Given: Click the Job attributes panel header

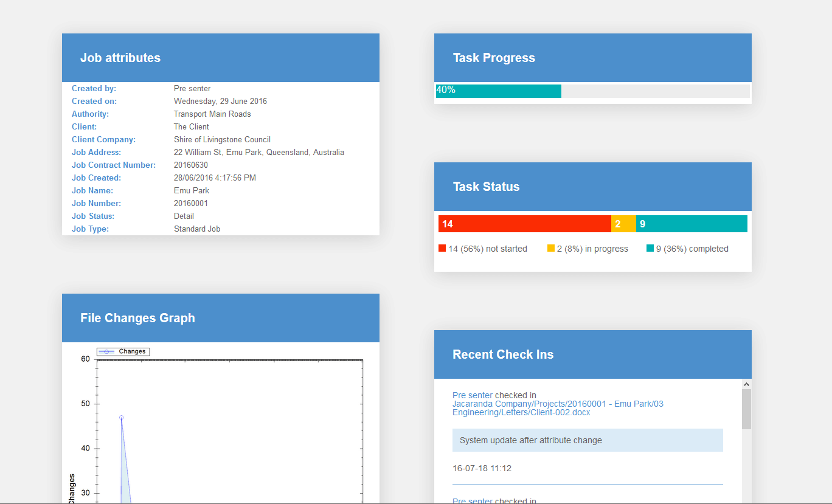Looking at the screenshot, I should (221, 58).
